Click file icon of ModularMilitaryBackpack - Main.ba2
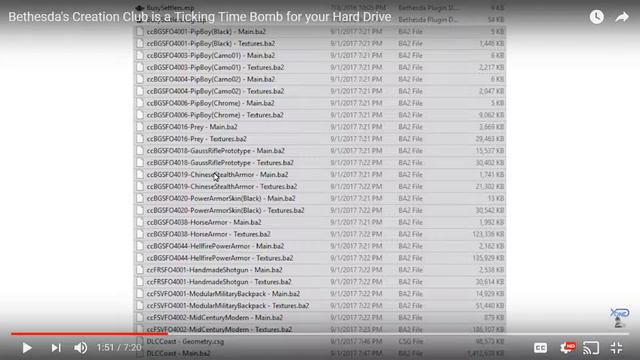 coord(140,293)
